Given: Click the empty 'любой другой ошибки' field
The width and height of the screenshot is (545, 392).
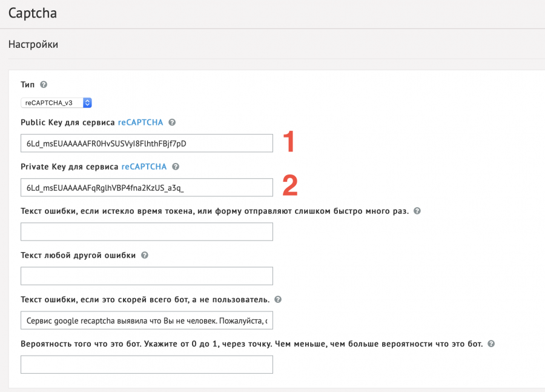Looking at the screenshot, I should click(147, 276).
